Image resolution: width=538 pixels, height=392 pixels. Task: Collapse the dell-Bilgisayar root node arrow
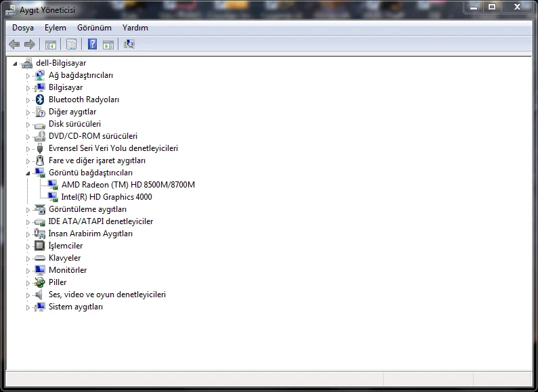15,64
